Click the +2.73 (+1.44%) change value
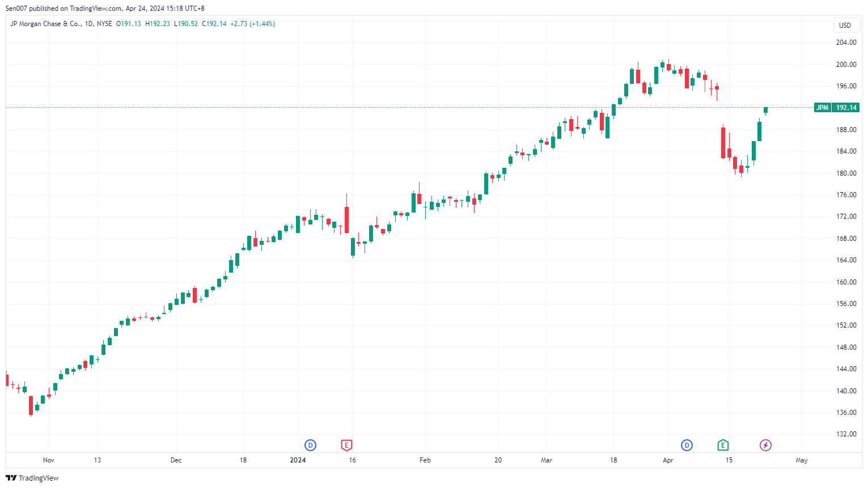The image size is (868, 488). point(252,24)
